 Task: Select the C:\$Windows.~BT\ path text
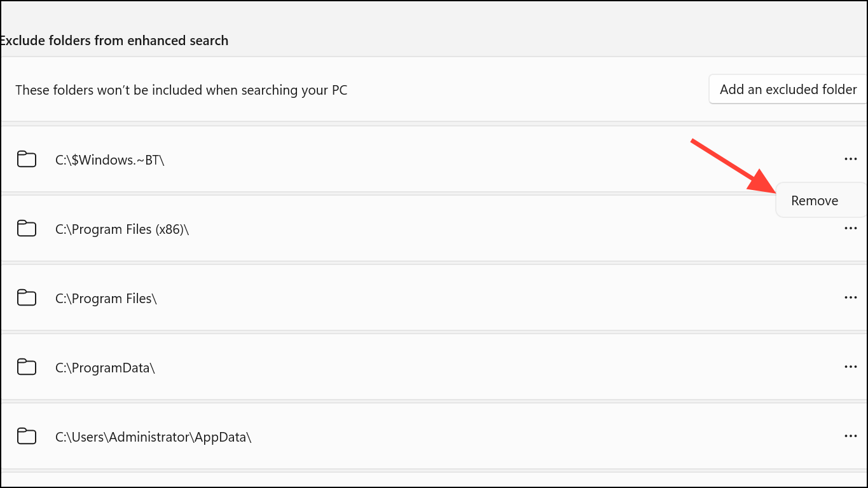(110, 160)
